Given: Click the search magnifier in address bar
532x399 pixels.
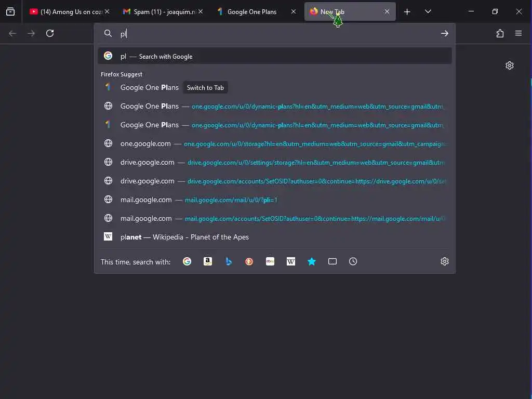Looking at the screenshot, I should (108, 33).
